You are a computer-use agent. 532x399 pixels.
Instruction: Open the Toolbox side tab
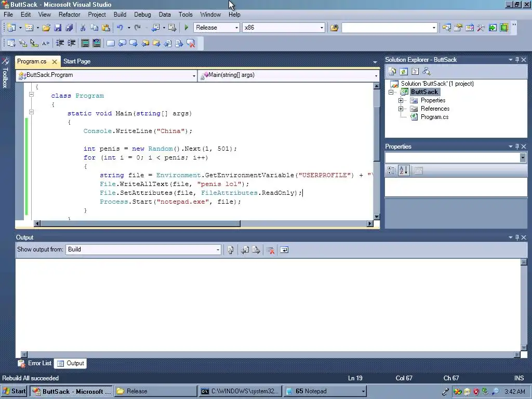coord(5,73)
